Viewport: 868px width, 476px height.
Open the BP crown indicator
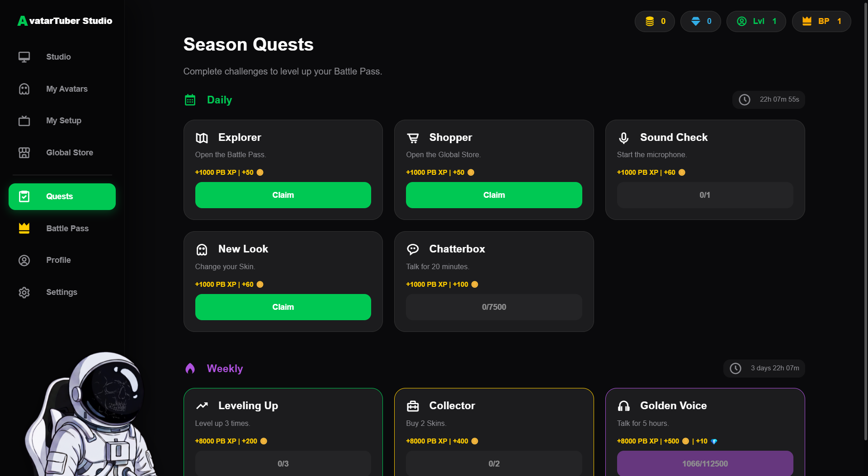pyautogui.click(x=821, y=21)
